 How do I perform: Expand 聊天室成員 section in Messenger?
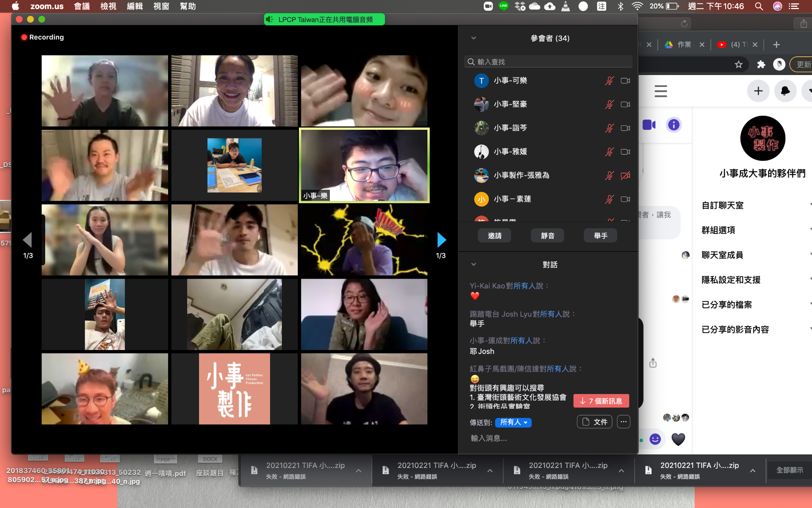coord(756,255)
